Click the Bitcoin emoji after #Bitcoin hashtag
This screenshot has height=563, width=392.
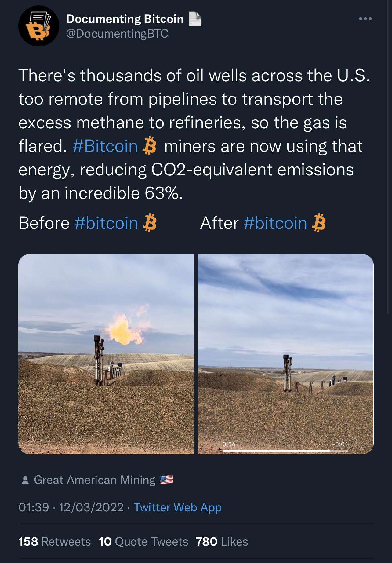[150, 146]
